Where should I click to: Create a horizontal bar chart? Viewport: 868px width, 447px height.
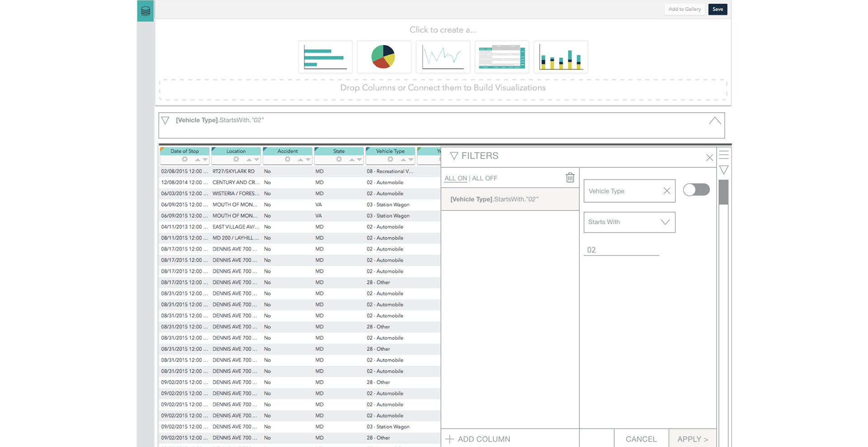pyautogui.click(x=325, y=57)
